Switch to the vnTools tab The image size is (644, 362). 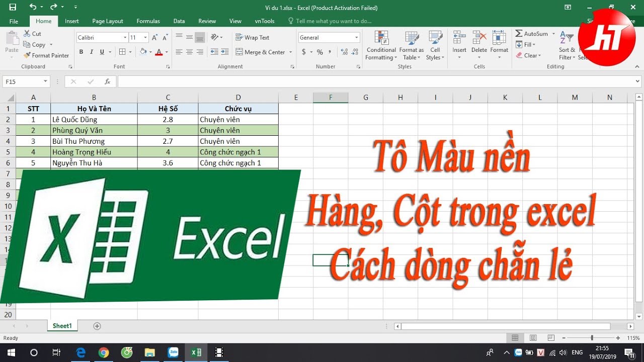tap(265, 21)
